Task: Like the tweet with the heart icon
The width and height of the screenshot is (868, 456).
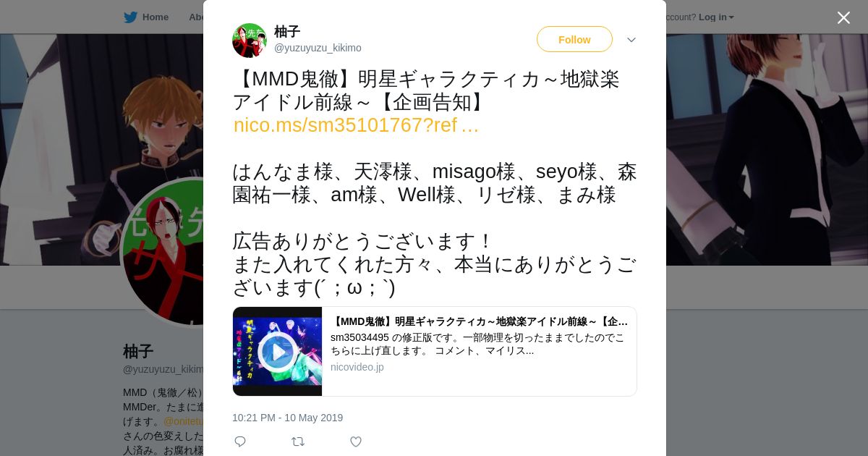Action: pyautogui.click(x=356, y=442)
